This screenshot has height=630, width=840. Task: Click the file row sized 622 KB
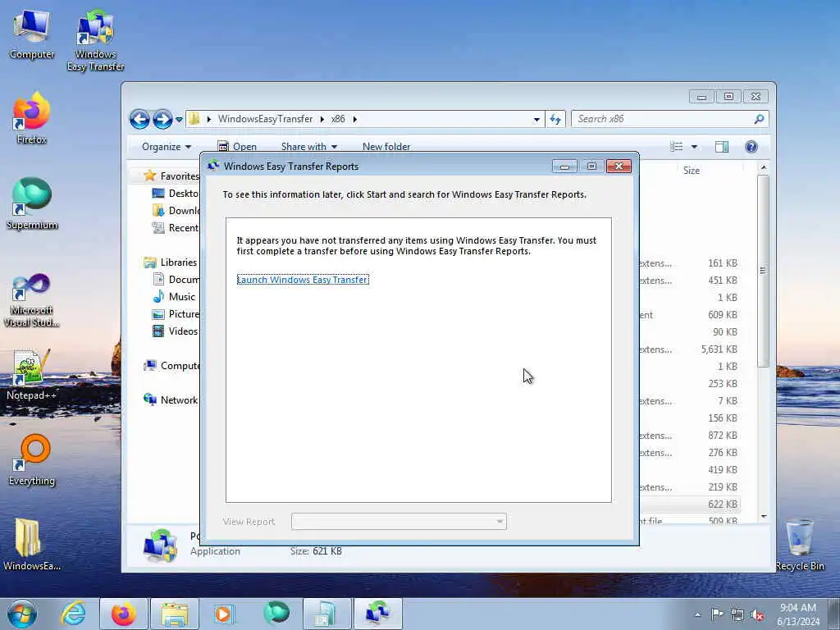pyautogui.click(x=690, y=504)
